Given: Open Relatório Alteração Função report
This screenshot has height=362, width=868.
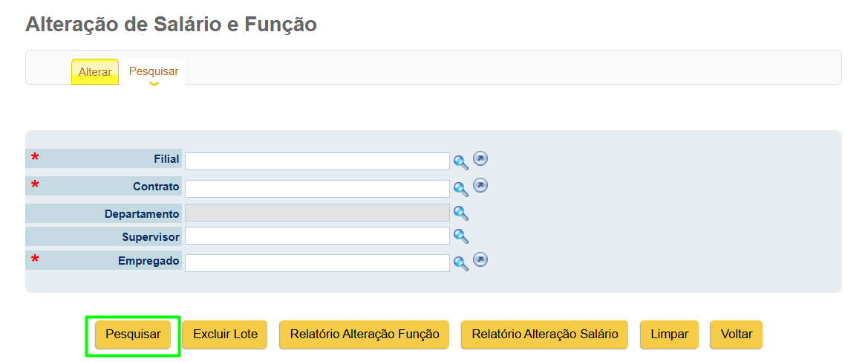Looking at the screenshot, I should (x=365, y=334).
